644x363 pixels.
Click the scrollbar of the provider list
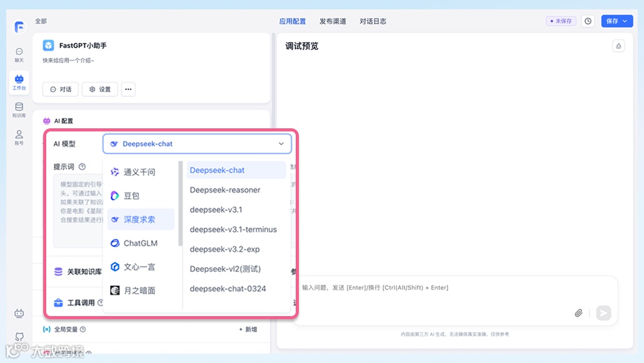click(x=180, y=203)
